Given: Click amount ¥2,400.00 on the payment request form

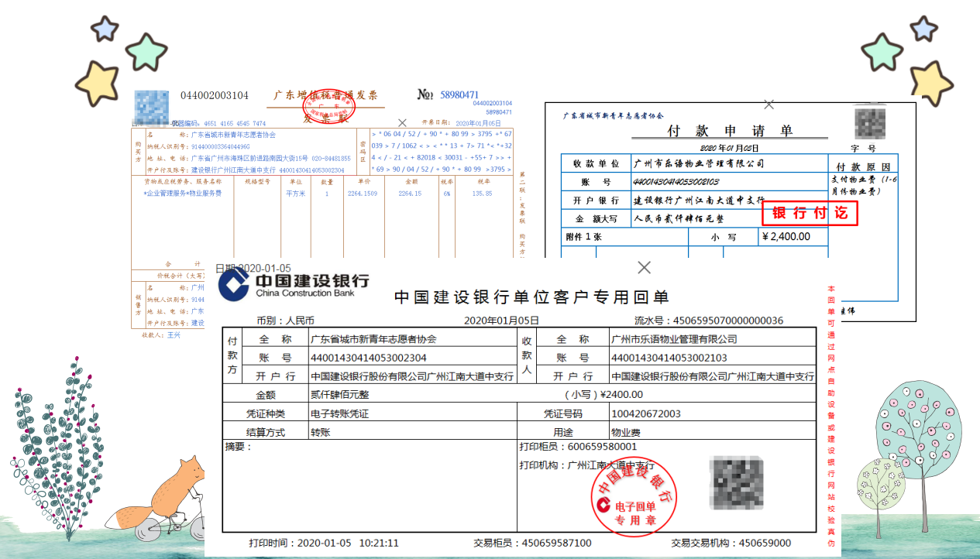Looking at the screenshot, I should 786,237.
